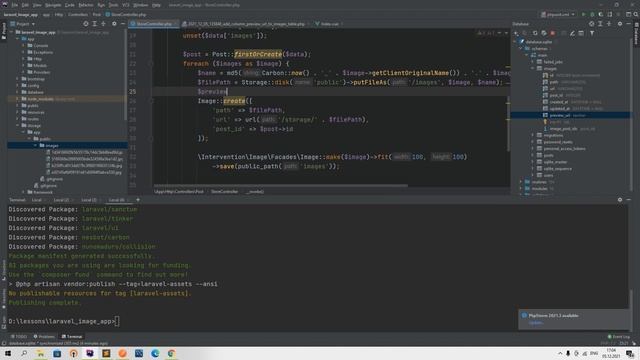
Task: Click the expand all icon in Project panel header
Action: pos(95,24)
